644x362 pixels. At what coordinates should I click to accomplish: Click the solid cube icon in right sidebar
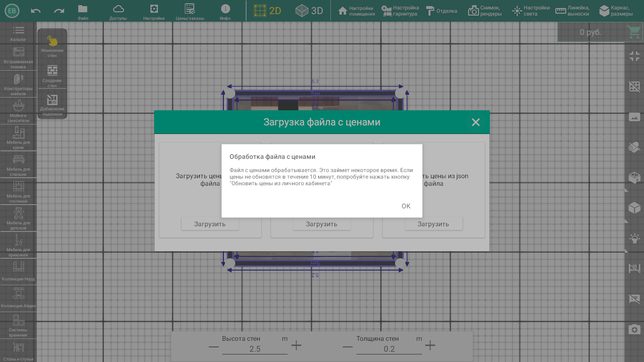coord(635,208)
